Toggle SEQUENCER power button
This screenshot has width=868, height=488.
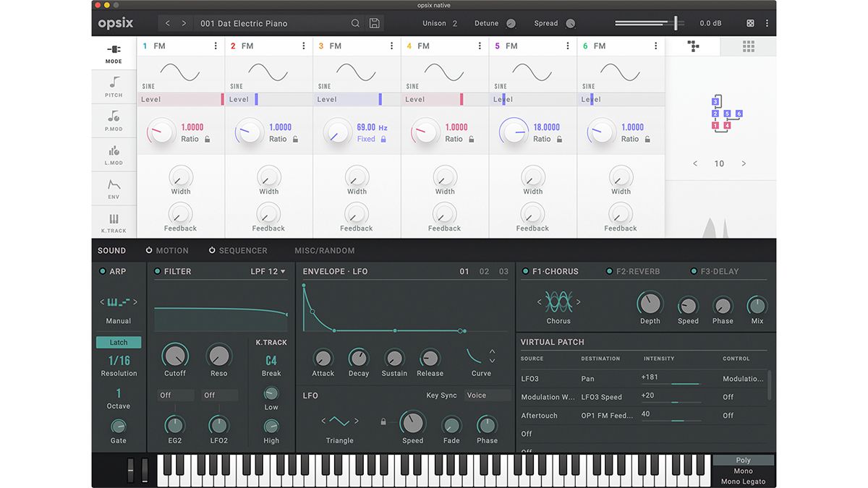point(212,250)
